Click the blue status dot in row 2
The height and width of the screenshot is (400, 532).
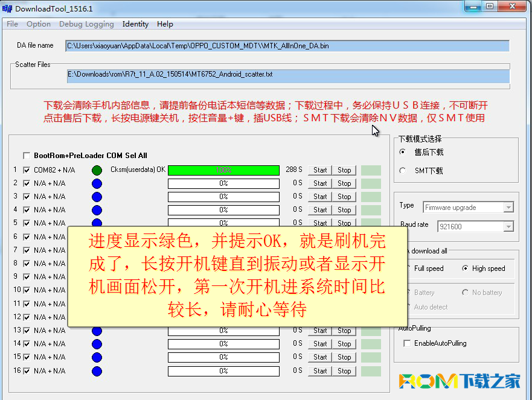(x=97, y=183)
